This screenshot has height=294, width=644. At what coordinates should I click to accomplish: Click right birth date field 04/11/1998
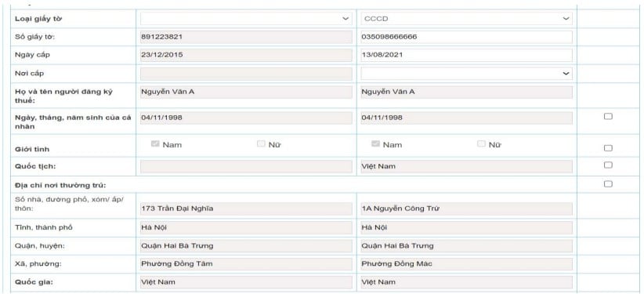tap(466, 118)
